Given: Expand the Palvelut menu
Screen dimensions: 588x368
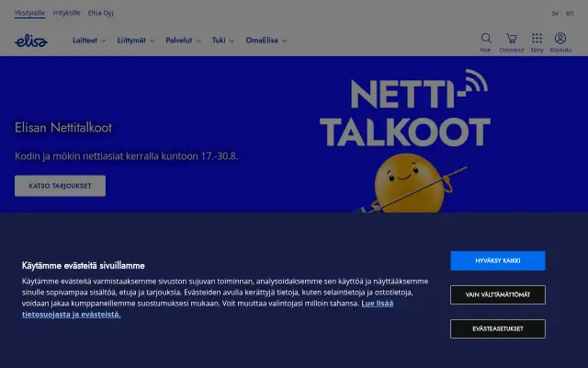Looking at the screenshot, I should click(x=183, y=40).
